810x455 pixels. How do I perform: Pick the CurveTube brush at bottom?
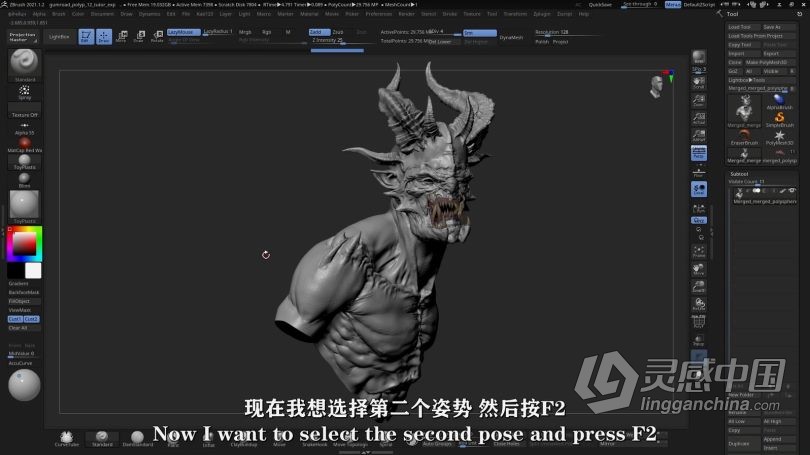[66, 438]
